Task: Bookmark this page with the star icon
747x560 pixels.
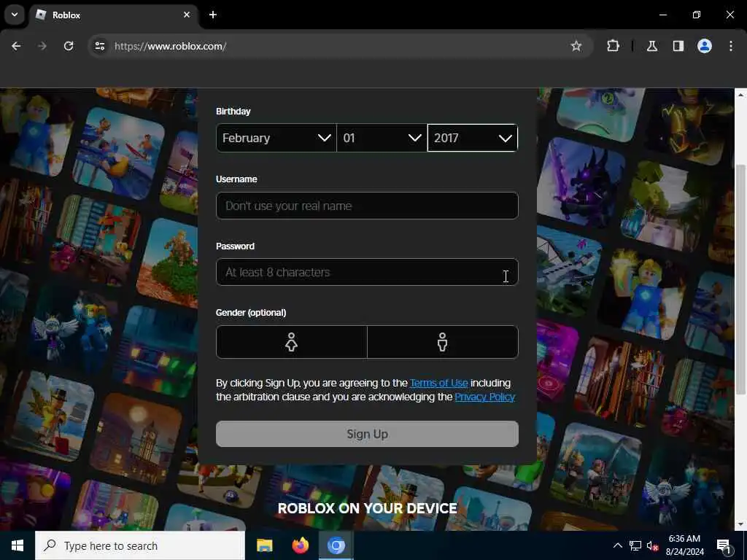Action: [x=576, y=46]
